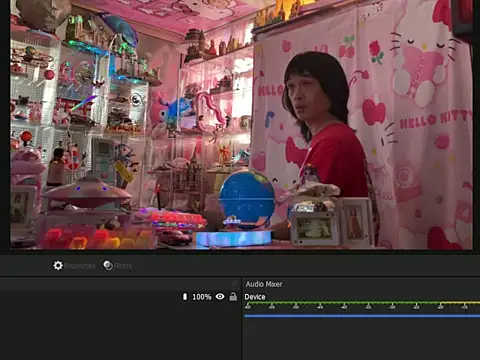480x360 pixels.
Task: Click the video preview of the pink room
Action: pos(241,124)
